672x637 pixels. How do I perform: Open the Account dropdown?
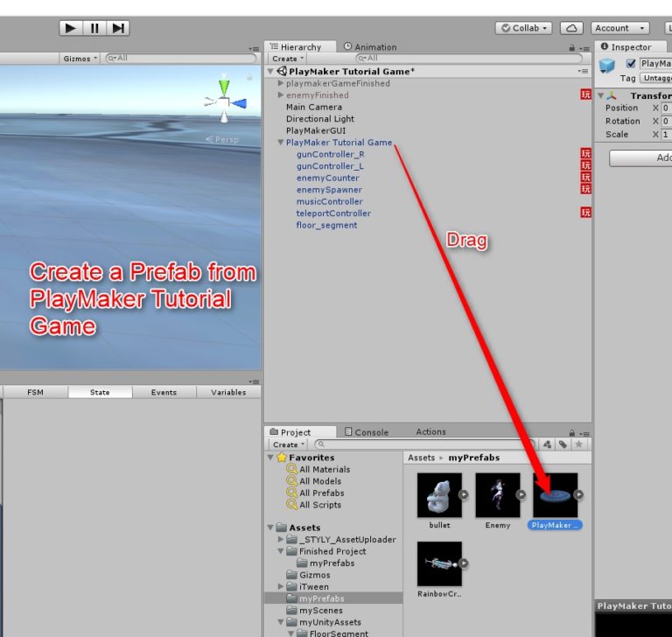[619, 28]
